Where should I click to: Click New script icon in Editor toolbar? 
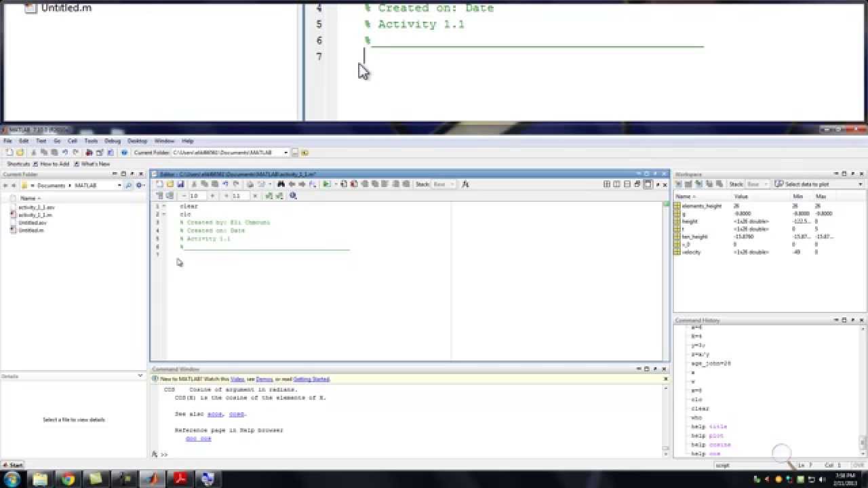[x=159, y=184]
